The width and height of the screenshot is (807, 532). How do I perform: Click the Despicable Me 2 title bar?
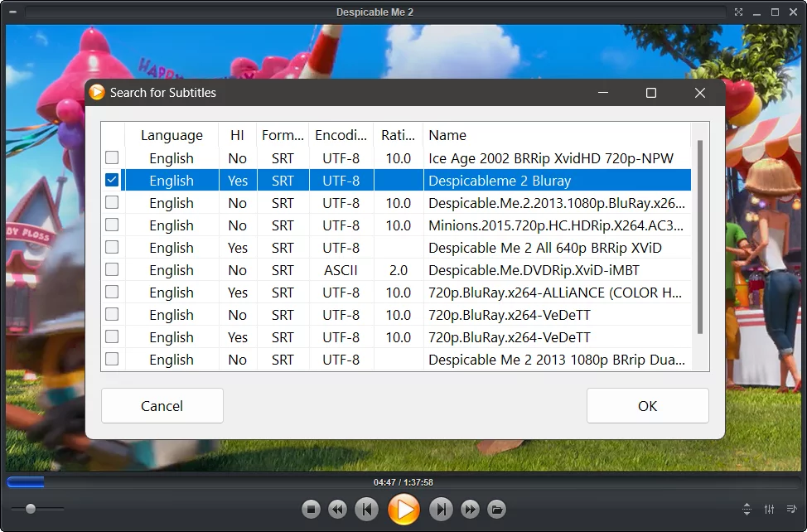point(375,12)
